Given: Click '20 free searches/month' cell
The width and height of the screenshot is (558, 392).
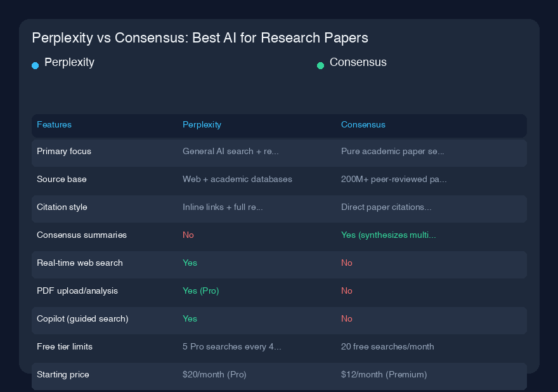Looking at the screenshot, I should pyautogui.click(x=387, y=347).
